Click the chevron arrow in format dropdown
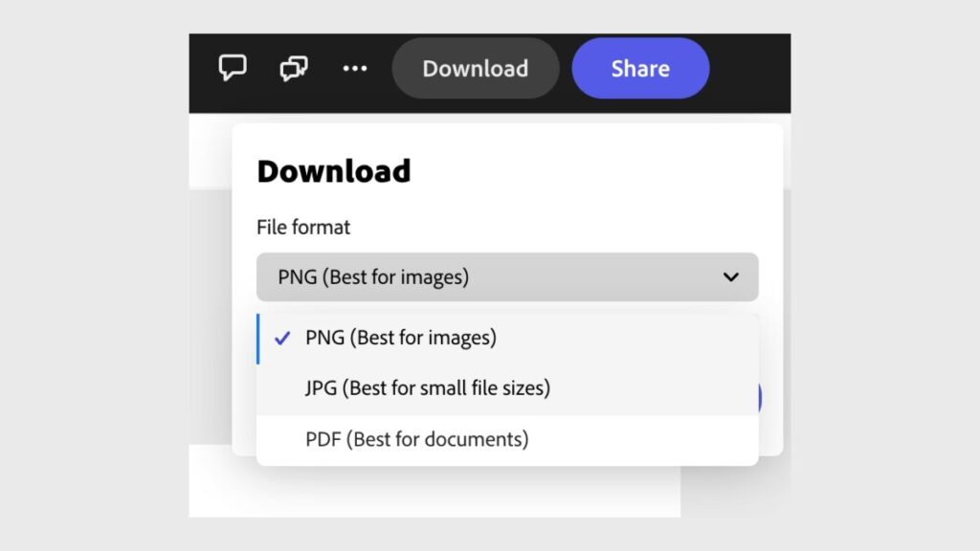 click(x=731, y=277)
